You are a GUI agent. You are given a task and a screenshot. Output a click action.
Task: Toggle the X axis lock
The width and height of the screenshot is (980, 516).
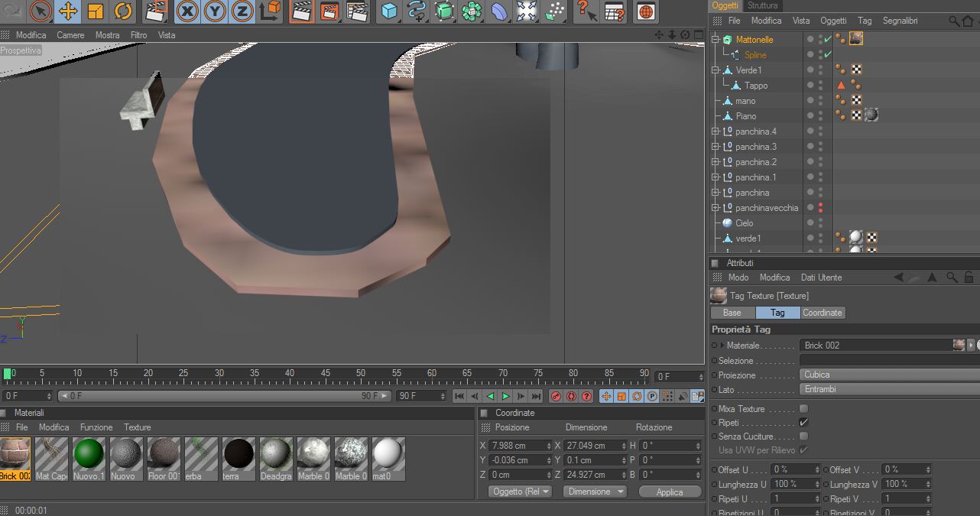[188, 11]
